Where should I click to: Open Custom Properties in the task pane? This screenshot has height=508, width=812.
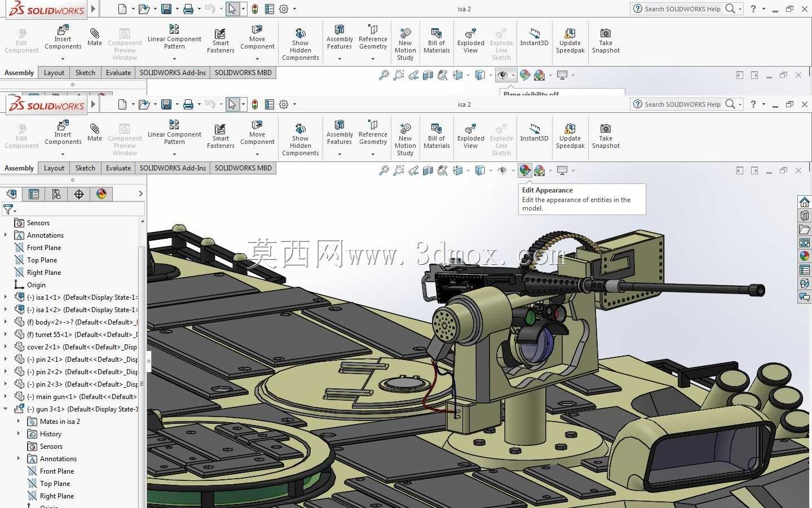click(x=805, y=270)
